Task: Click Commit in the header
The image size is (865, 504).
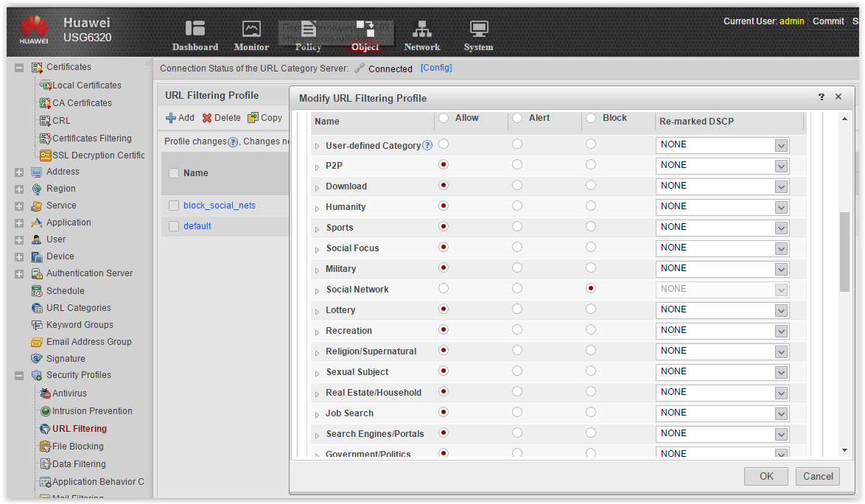Action: (x=828, y=21)
